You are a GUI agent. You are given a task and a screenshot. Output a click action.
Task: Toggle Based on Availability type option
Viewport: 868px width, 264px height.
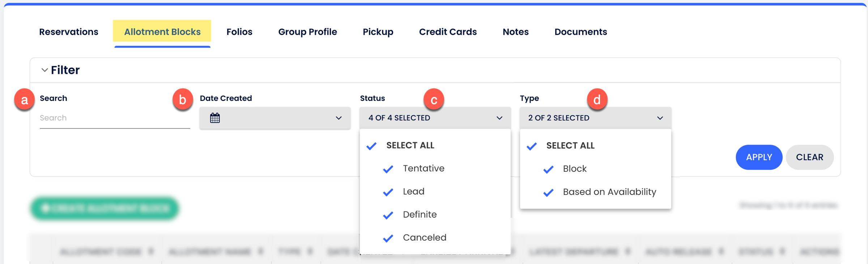pyautogui.click(x=549, y=192)
